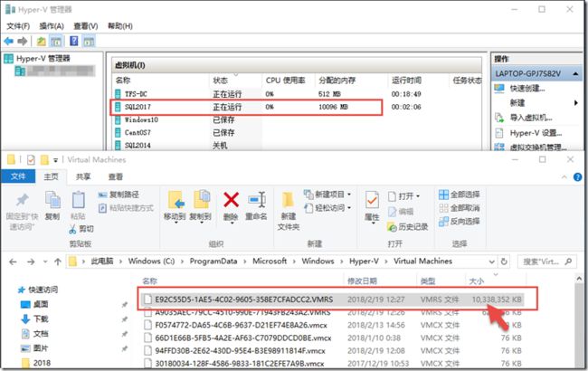
Task: Click 固定到快速访问 pin icon
Action: [x=22, y=200]
